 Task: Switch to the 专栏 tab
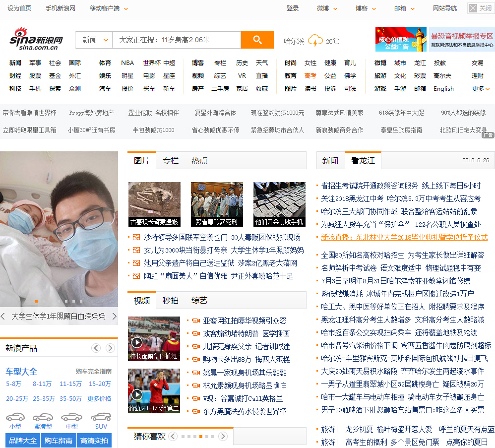pos(170,161)
